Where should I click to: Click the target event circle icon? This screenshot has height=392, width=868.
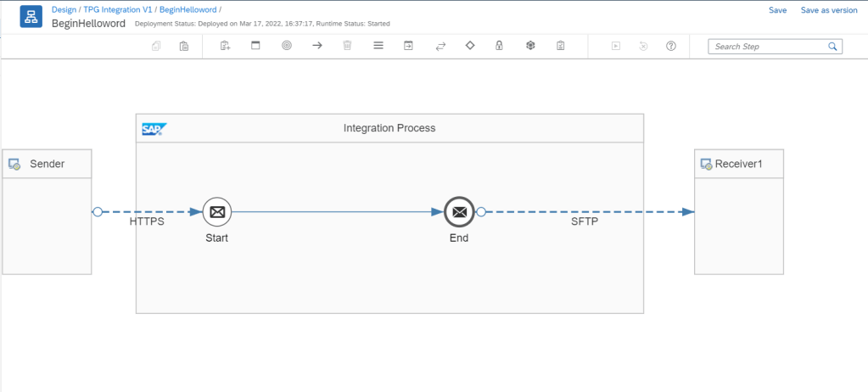tap(287, 46)
